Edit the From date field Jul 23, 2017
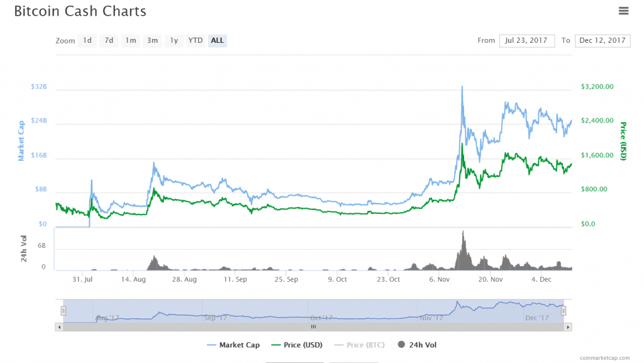Screen dimensions: 644x363 coord(526,41)
